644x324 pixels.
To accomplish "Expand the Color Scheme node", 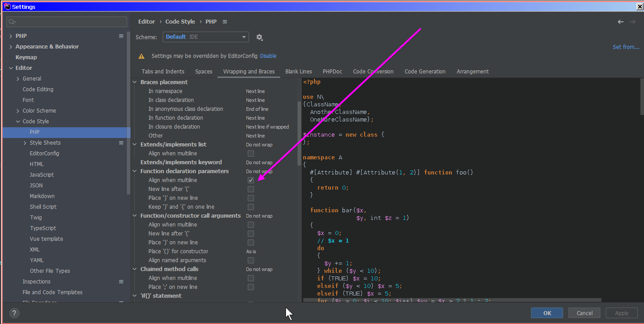I will [x=18, y=111].
